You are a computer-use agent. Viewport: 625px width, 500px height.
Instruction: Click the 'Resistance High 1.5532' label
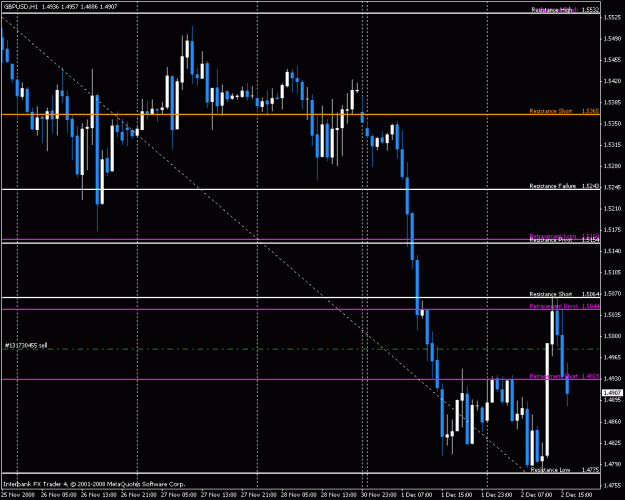pos(565,10)
